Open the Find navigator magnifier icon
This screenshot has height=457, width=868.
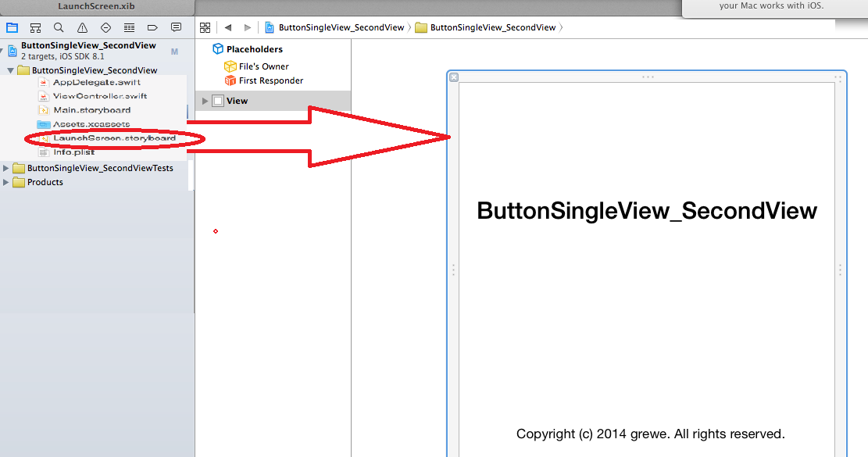(x=59, y=27)
